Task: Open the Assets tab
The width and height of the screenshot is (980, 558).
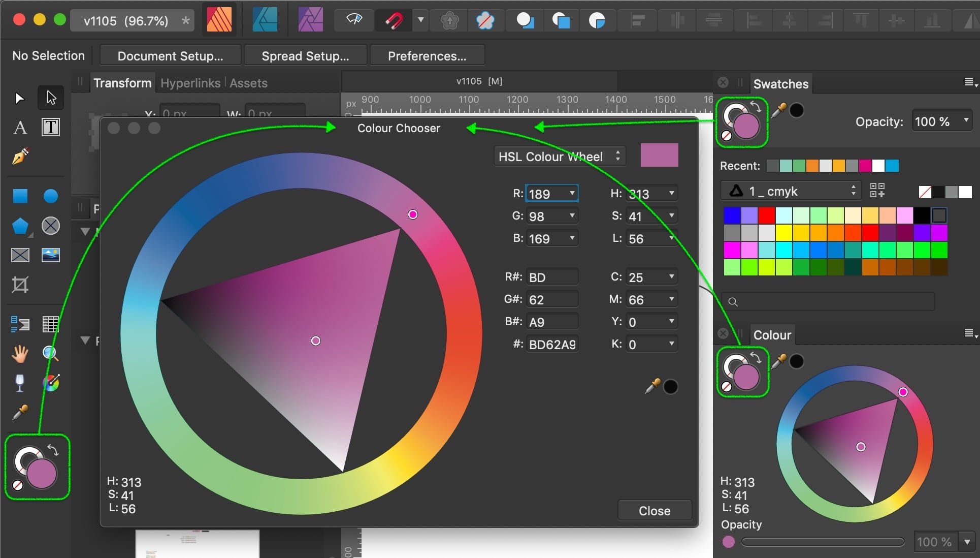Action: [248, 83]
